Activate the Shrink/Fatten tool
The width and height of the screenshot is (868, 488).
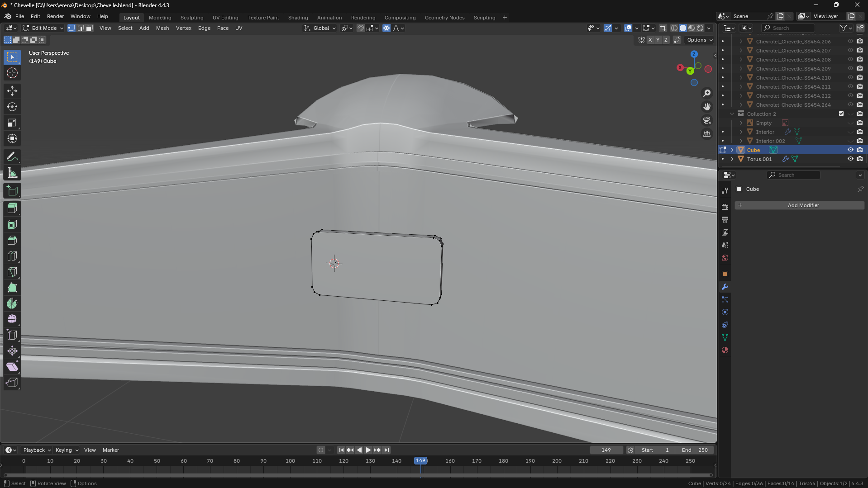pos(12,351)
